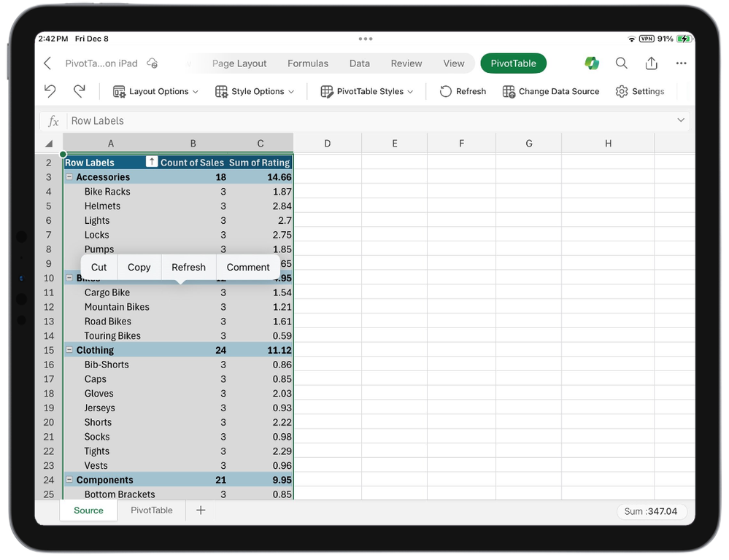Open the Share icon

tap(652, 63)
